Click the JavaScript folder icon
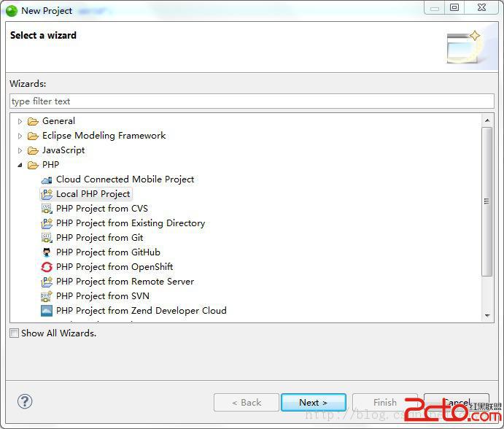Screen dimensions: 504x429 pyautogui.click(x=33, y=150)
